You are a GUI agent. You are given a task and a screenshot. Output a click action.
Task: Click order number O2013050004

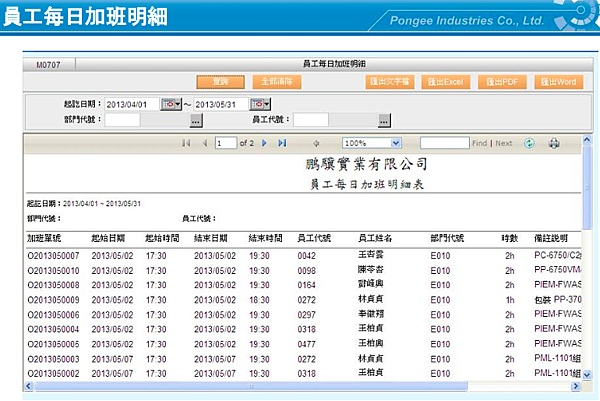[x=53, y=329]
